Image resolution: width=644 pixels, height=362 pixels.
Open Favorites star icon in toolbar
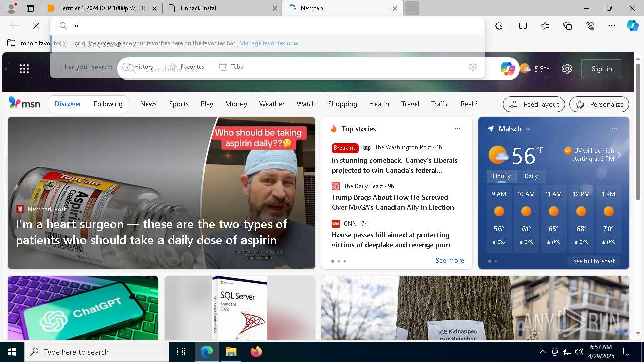point(545,26)
